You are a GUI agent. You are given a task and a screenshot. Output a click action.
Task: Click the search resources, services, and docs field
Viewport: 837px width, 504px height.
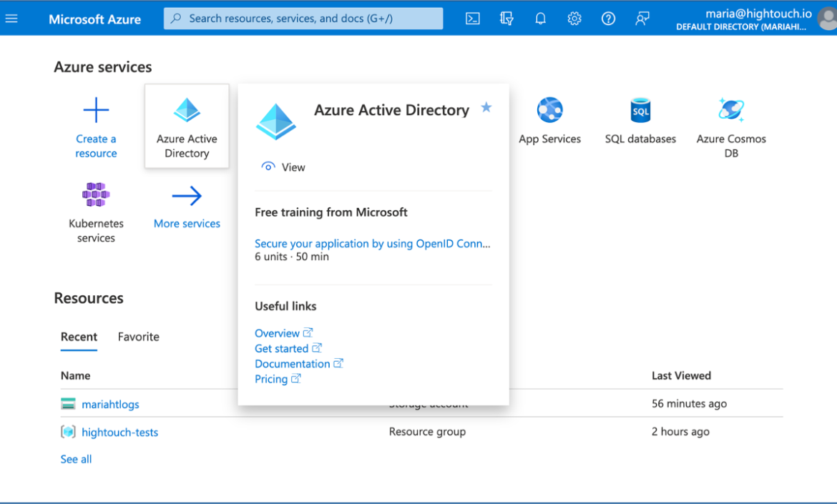tap(303, 19)
